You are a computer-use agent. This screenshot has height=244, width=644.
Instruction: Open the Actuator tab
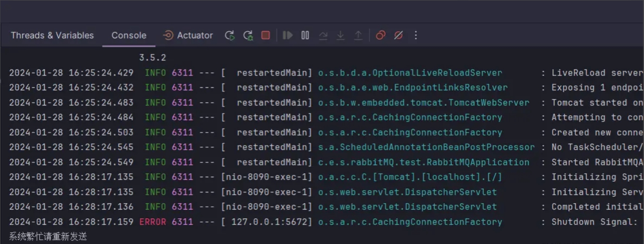coord(188,35)
